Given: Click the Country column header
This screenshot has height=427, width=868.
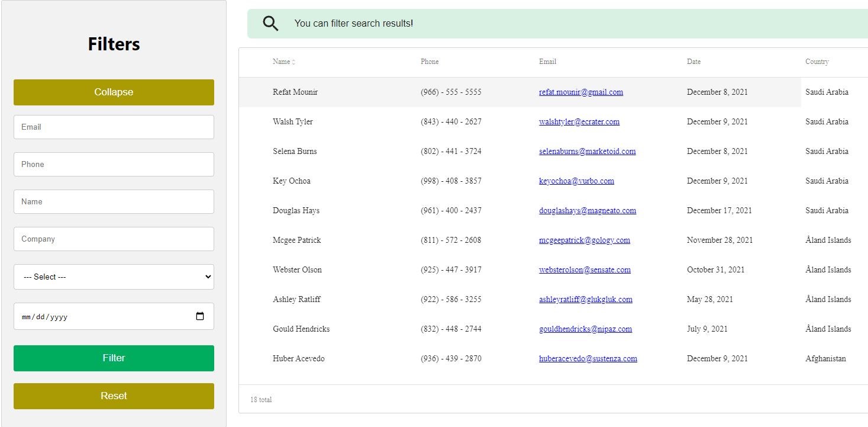Looking at the screenshot, I should (x=817, y=61).
